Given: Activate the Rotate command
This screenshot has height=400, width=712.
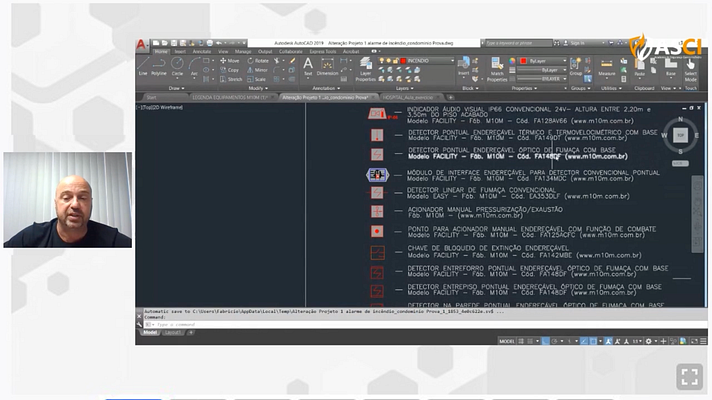Looking at the screenshot, I should pos(258,60).
